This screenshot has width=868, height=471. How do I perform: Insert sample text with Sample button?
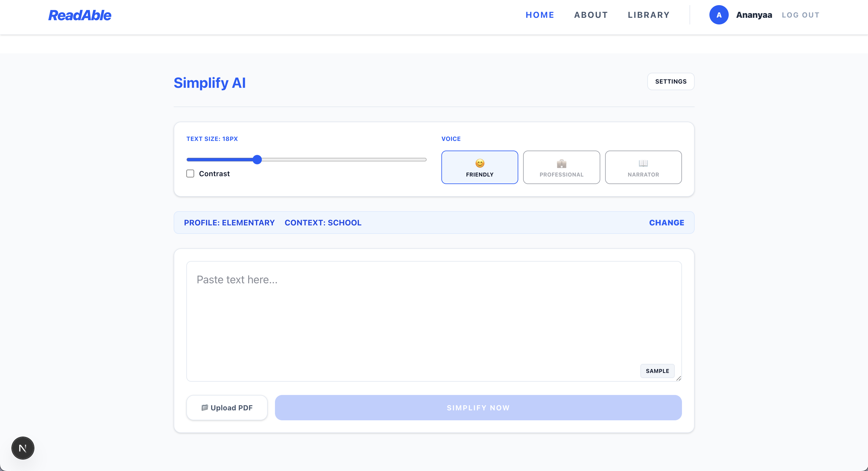(657, 371)
